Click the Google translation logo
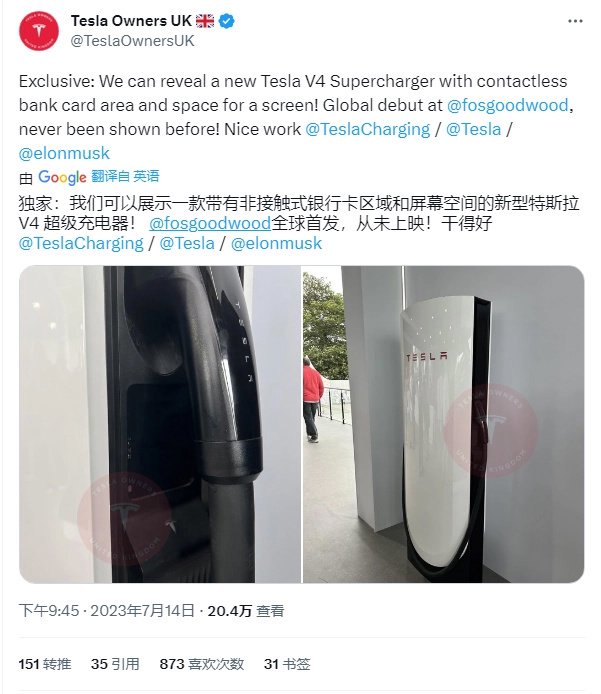The width and height of the screenshot is (601, 694). pyautogui.click(x=62, y=177)
